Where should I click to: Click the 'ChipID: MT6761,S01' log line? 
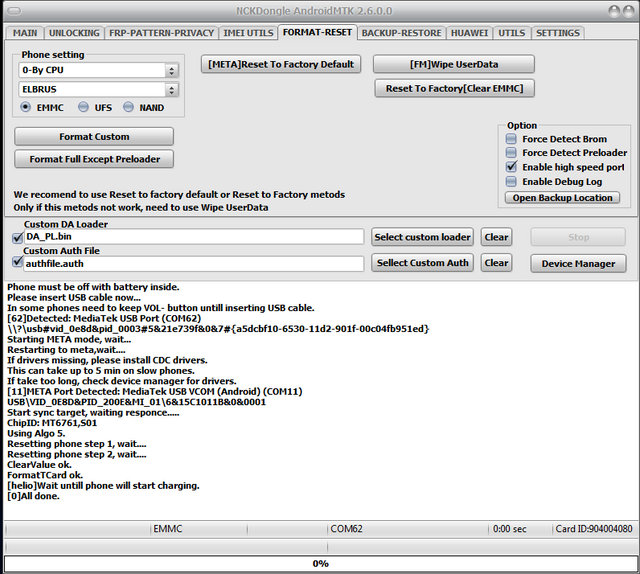pos(52,423)
